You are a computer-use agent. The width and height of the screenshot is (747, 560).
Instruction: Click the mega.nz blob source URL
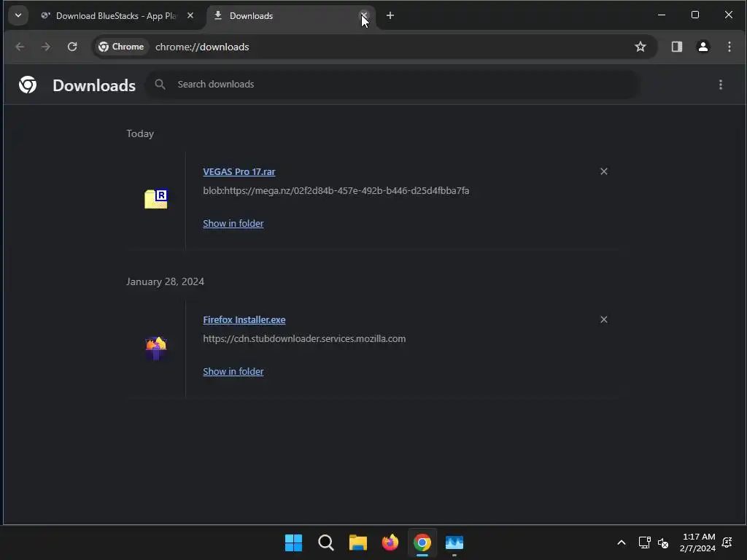pyautogui.click(x=336, y=190)
